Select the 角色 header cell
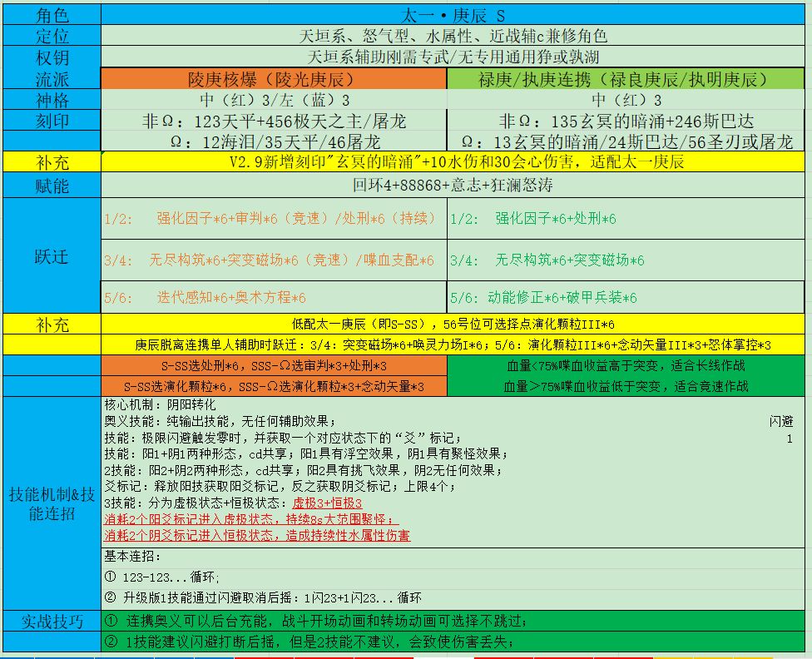The height and width of the screenshot is (659, 812). click(x=52, y=15)
